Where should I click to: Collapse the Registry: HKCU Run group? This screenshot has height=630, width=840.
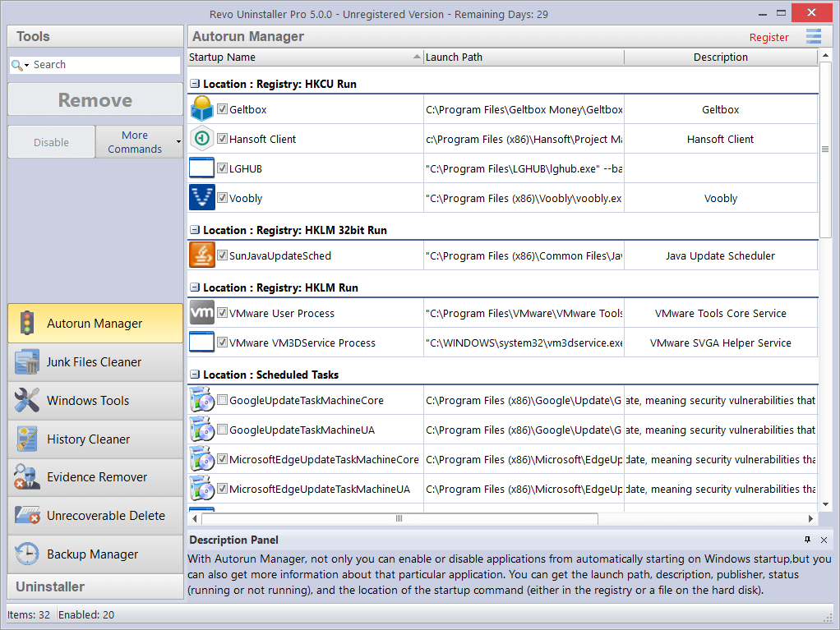coord(195,84)
